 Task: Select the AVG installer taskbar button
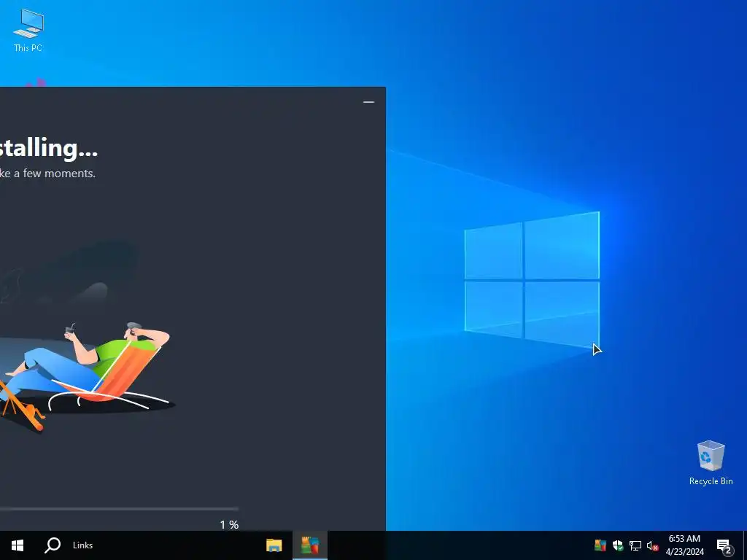click(309, 545)
